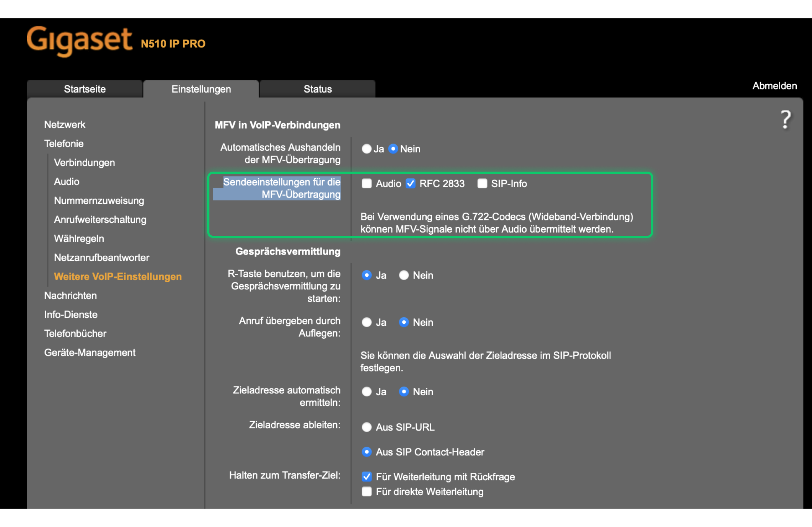Image resolution: width=812 pixels, height=527 pixels.
Task: Open Geräte-Management in the sidebar
Action: click(x=90, y=353)
